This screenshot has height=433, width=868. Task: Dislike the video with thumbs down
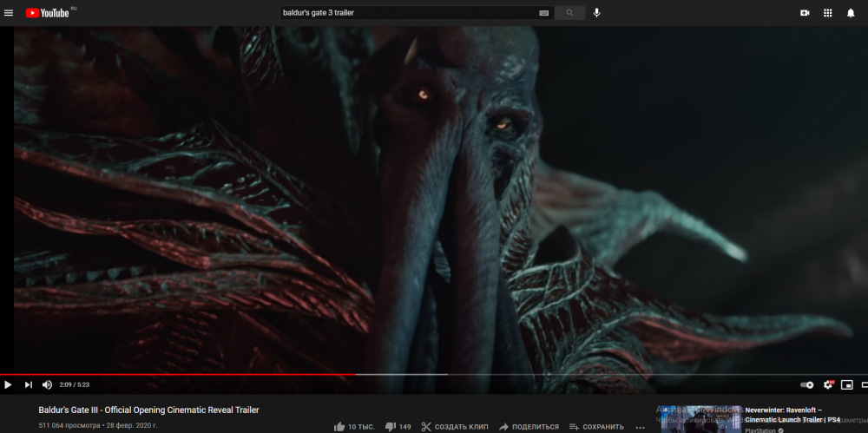click(391, 427)
